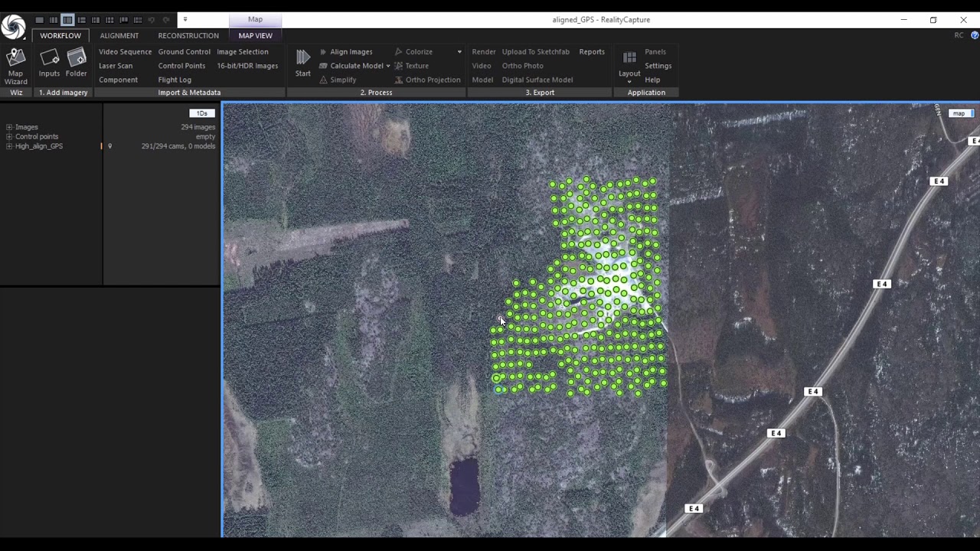
Task: Toggle the map view label button
Action: [959, 113]
